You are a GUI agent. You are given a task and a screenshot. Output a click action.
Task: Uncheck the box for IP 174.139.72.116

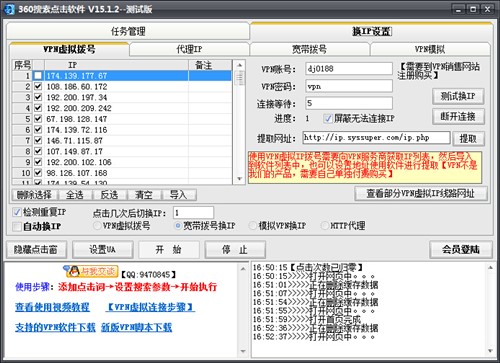click(x=38, y=130)
